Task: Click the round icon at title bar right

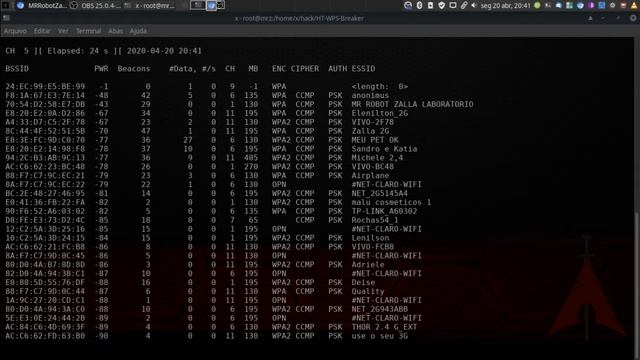Action: (633, 18)
